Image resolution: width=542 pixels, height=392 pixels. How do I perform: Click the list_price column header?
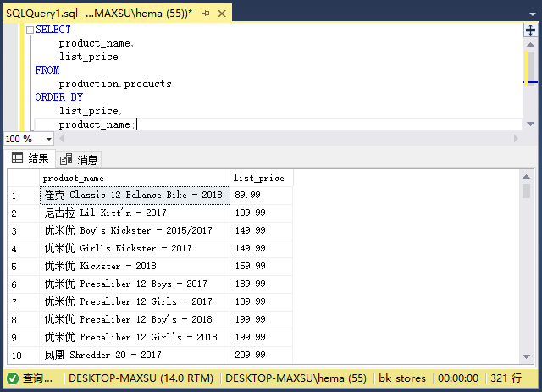[262, 178]
